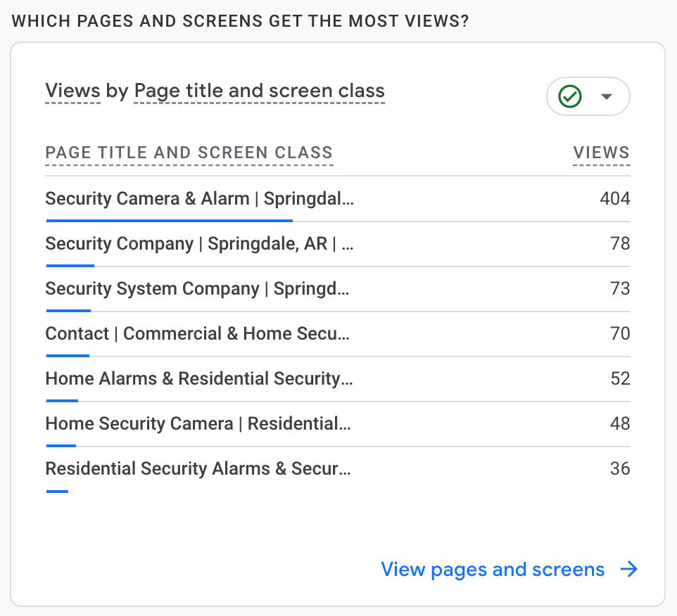Select the Home Security Camera | Residential row
The image size is (677, 616).
[197, 424]
